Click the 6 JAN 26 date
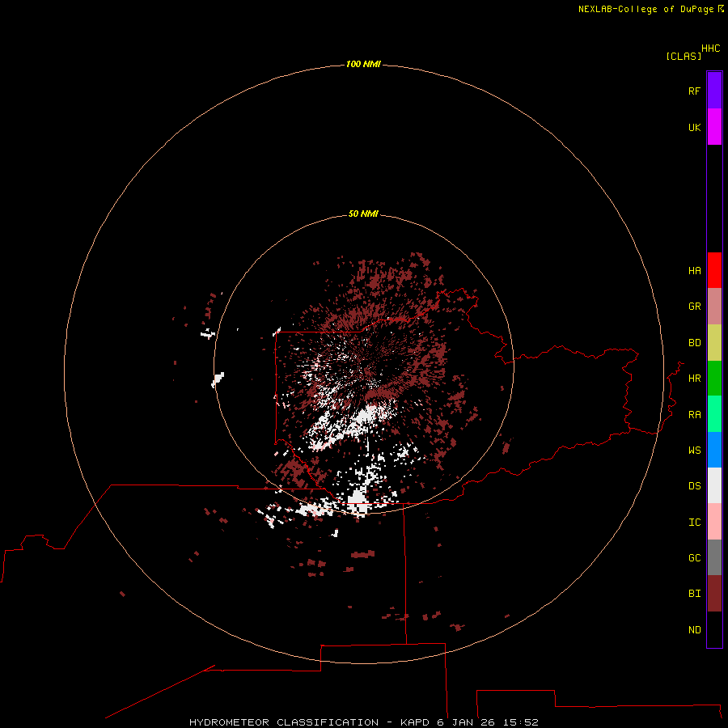 [466, 722]
